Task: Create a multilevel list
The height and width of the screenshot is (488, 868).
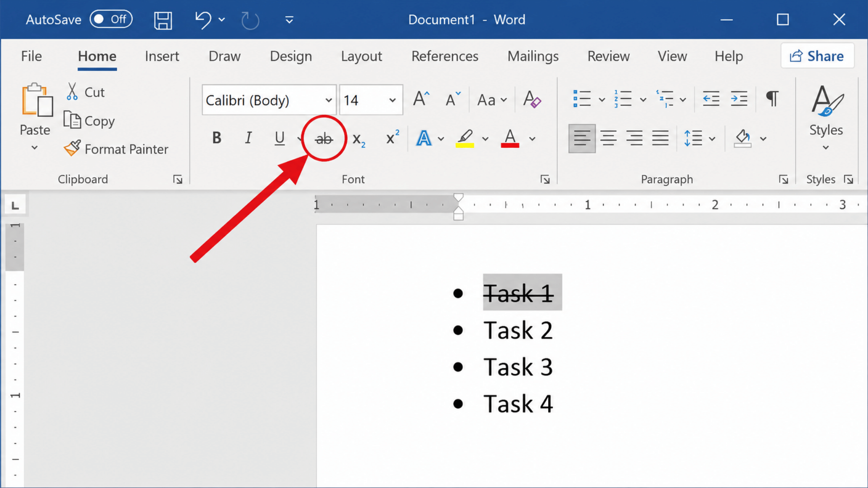Action: (x=665, y=99)
